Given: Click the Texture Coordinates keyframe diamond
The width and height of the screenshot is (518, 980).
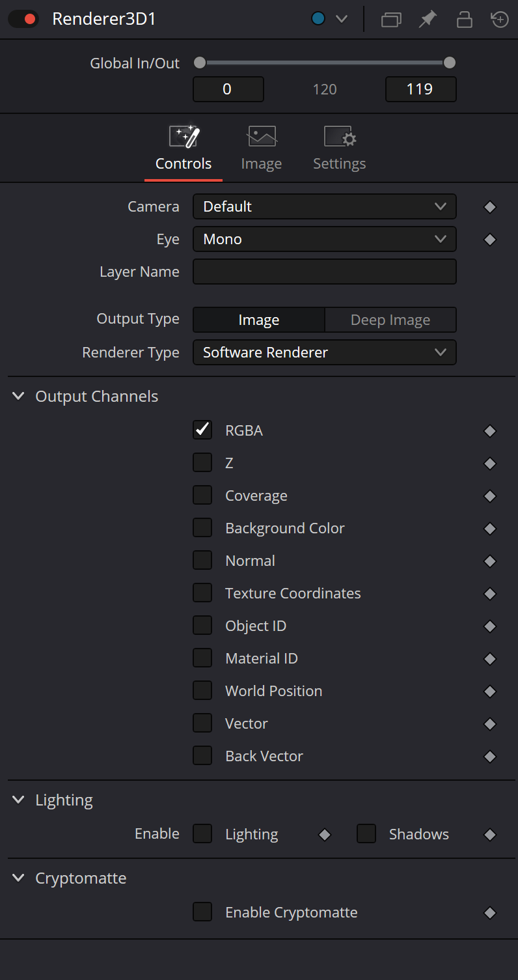Looking at the screenshot, I should pyautogui.click(x=490, y=594).
